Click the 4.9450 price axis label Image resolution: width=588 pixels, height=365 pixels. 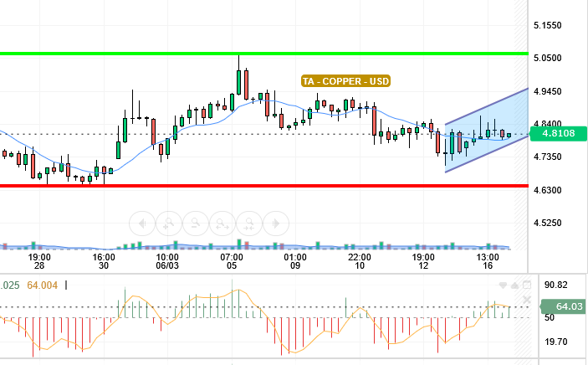[548, 91]
